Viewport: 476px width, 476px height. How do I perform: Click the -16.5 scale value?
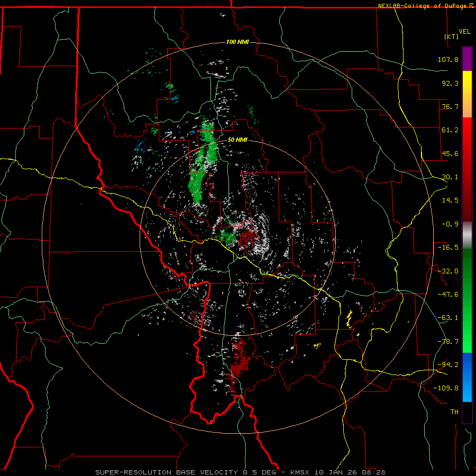(448, 248)
